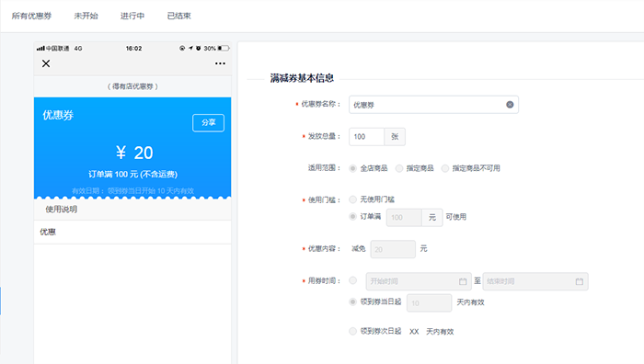Open calendar icon in start time field
Screen dimensions: 644x364
463,281
